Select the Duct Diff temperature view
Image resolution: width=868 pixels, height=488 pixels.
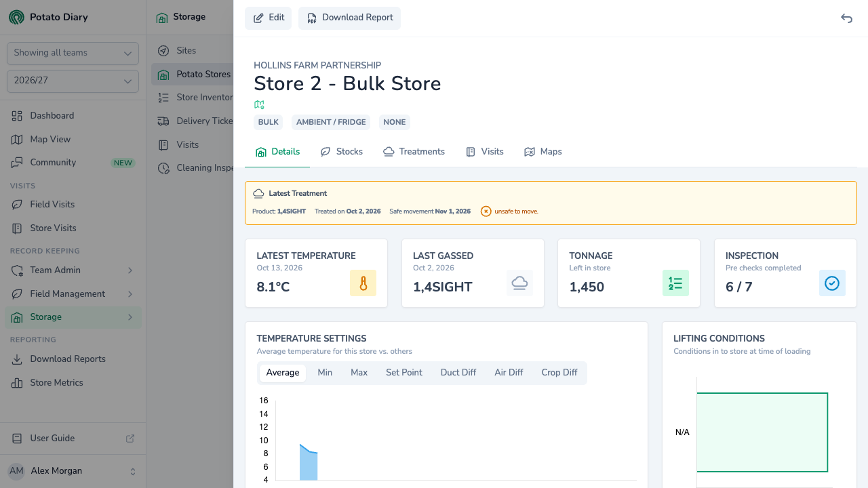coord(458,373)
